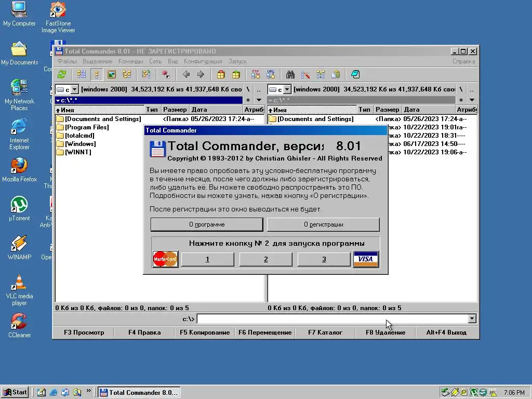Click the unpack files toolbar icon

coord(236,74)
